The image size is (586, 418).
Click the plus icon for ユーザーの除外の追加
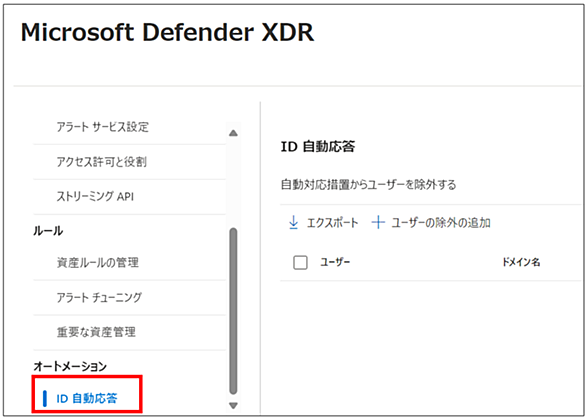(x=378, y=223)
